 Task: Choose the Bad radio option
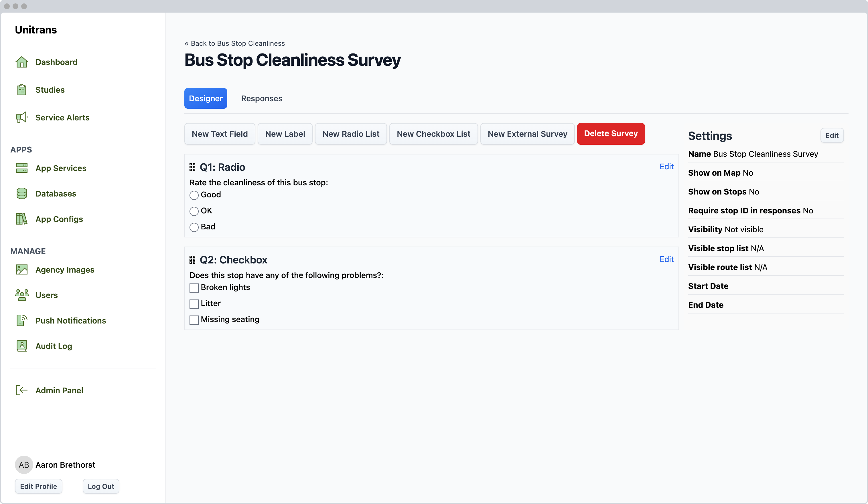point(194,227)
